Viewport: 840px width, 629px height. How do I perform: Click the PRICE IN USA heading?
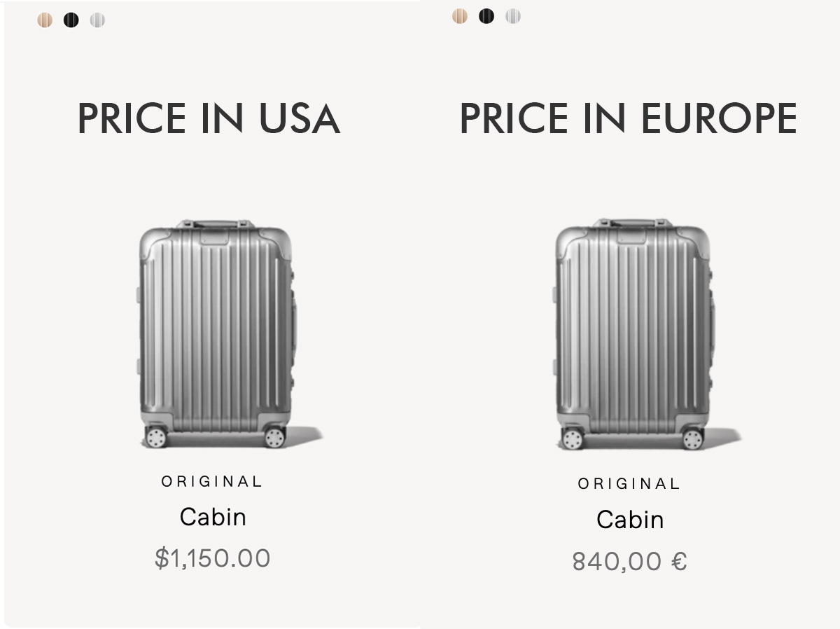209,118
